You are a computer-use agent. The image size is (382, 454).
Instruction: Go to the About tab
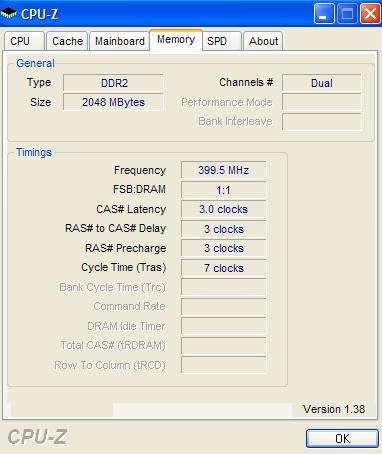pos(263,41)
